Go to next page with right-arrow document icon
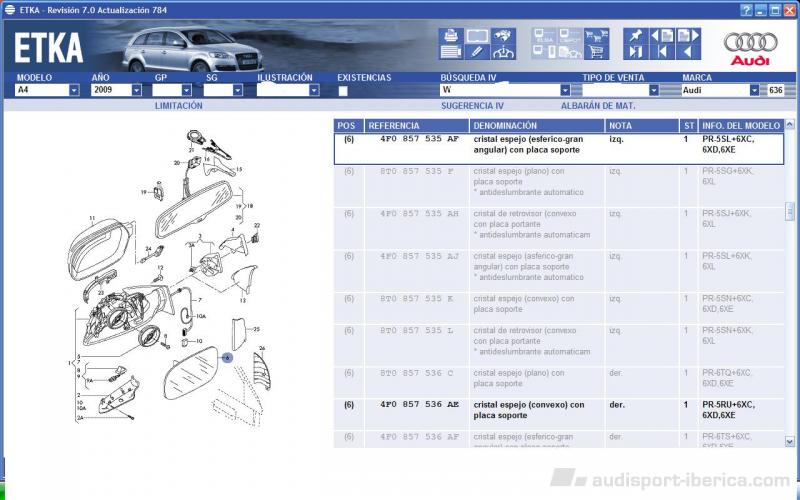 (x=688, y=36)
